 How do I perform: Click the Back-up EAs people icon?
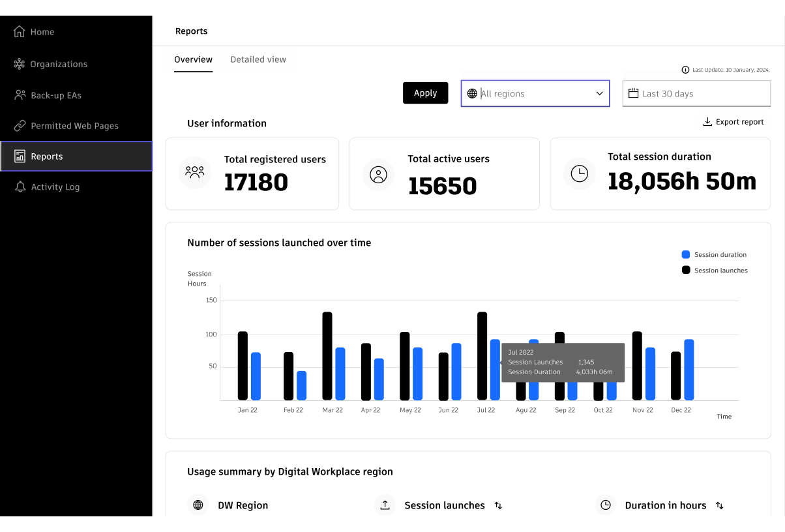20,95
